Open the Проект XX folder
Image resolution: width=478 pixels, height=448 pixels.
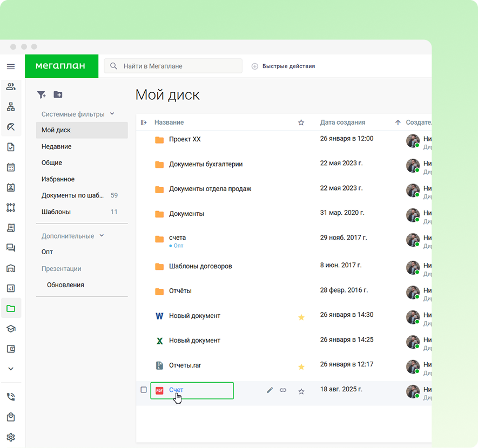click(185, 139)
